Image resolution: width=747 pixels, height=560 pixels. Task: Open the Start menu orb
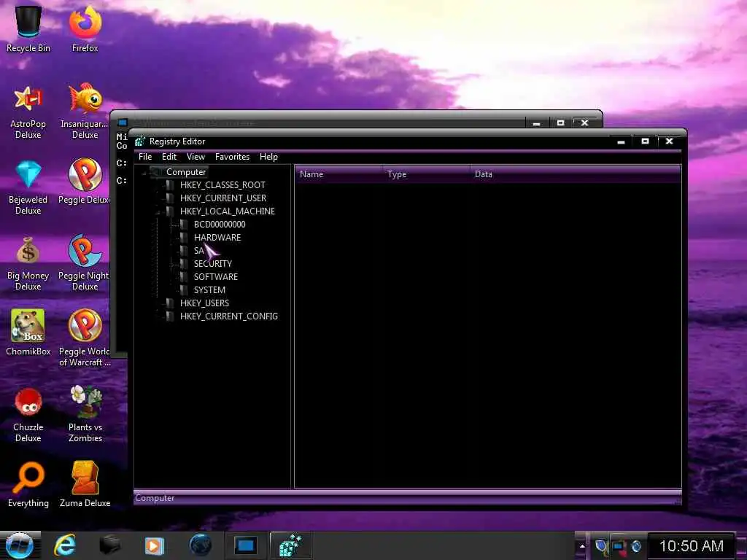click(x=20, y=545)
